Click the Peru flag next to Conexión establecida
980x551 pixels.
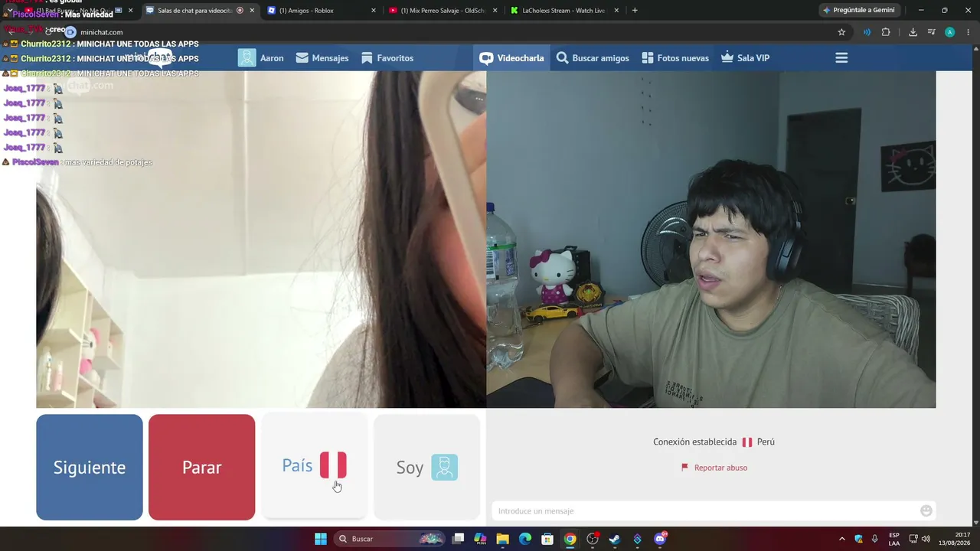[x=747, y=442]
